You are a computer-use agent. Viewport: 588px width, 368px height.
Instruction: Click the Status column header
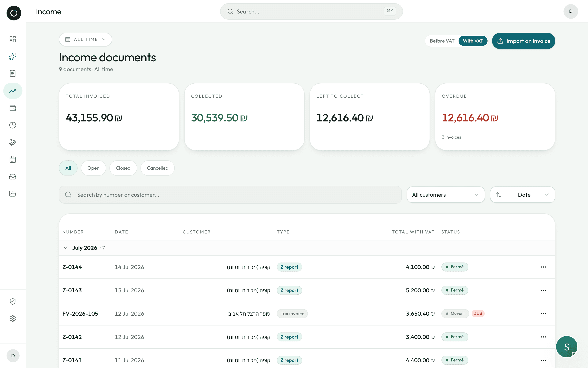(450, 232)
